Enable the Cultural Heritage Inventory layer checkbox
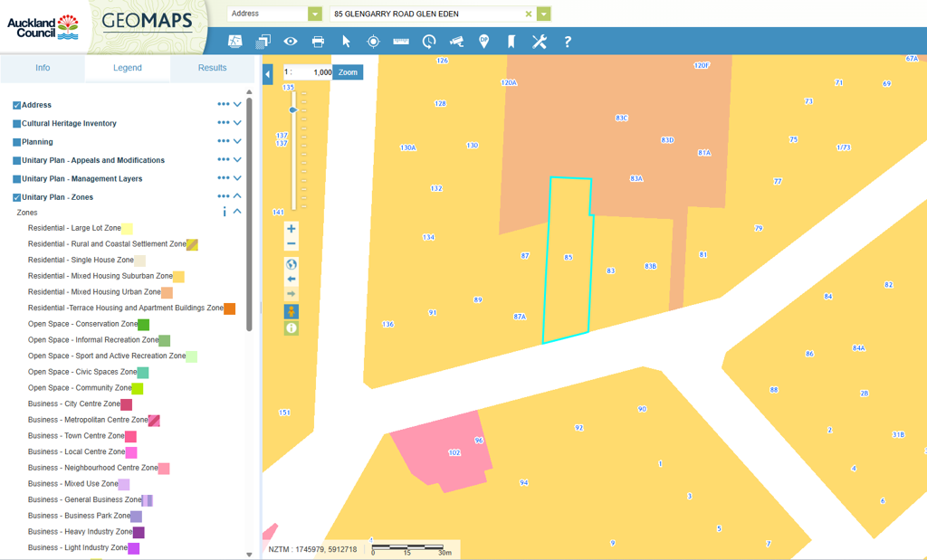Viewport: 927px width, 560px height. click(x=16, y=124)
